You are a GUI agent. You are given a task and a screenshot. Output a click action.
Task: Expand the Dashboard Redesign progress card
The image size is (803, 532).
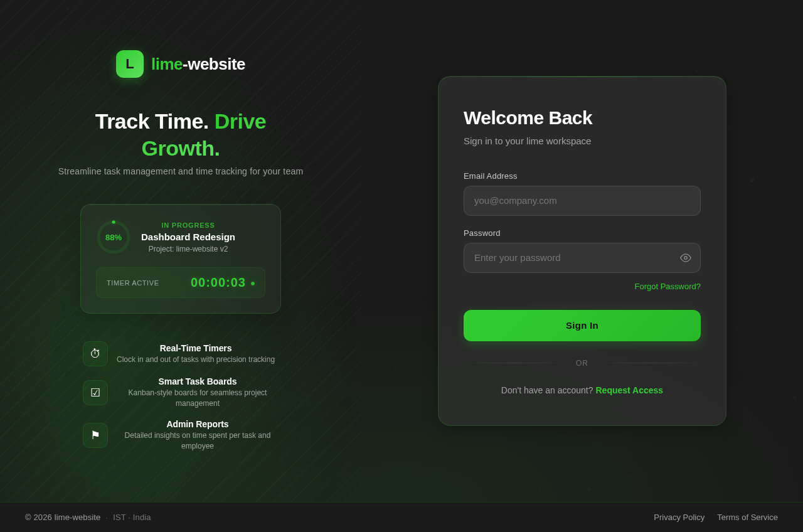[x=181, y=258]
